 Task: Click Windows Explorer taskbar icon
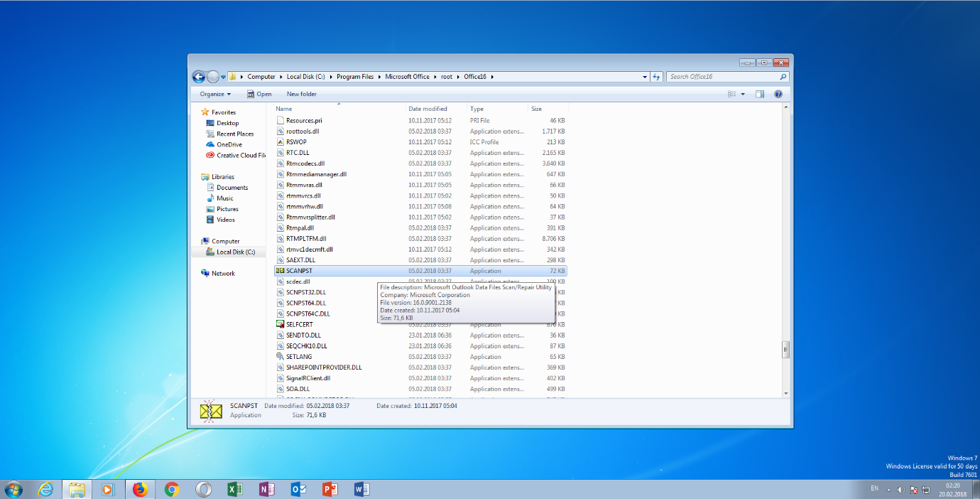77,489
